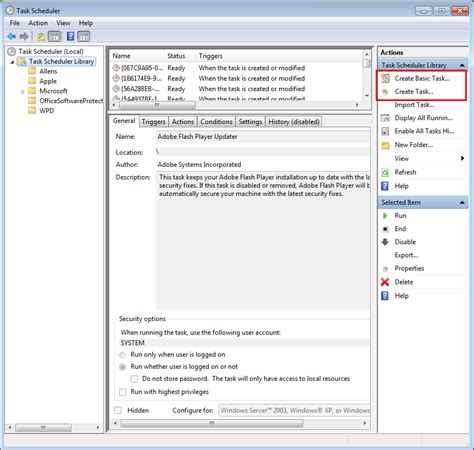Click the Refresh icon in Actions
The height and width of the screenshot is (450, 474).
coord(385,172)
